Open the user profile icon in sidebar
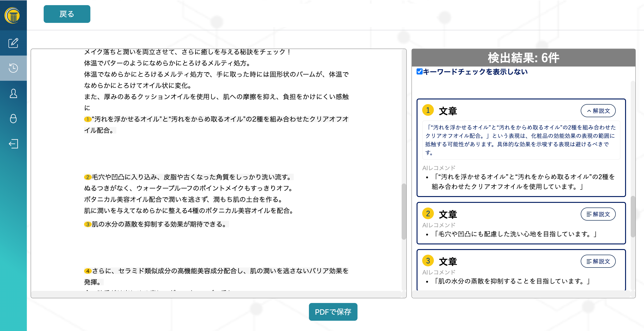Viewport: 644px width, 331px height. point(13,94)
